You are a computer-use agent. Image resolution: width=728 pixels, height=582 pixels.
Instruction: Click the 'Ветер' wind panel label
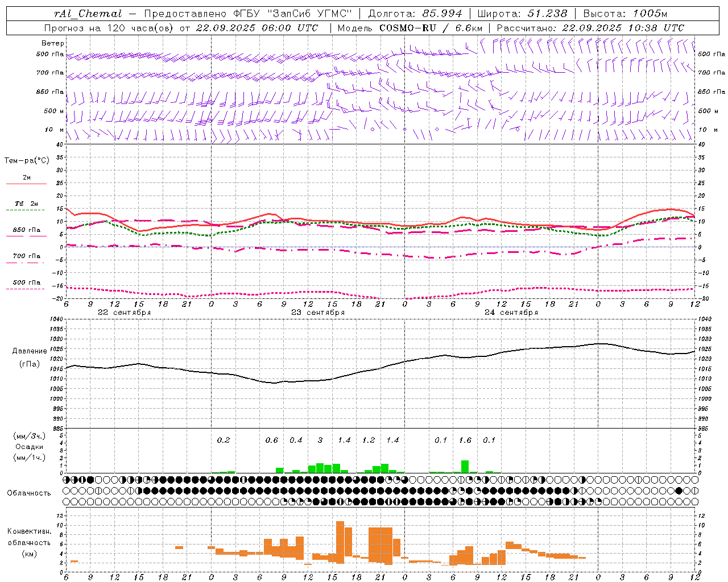52,43
